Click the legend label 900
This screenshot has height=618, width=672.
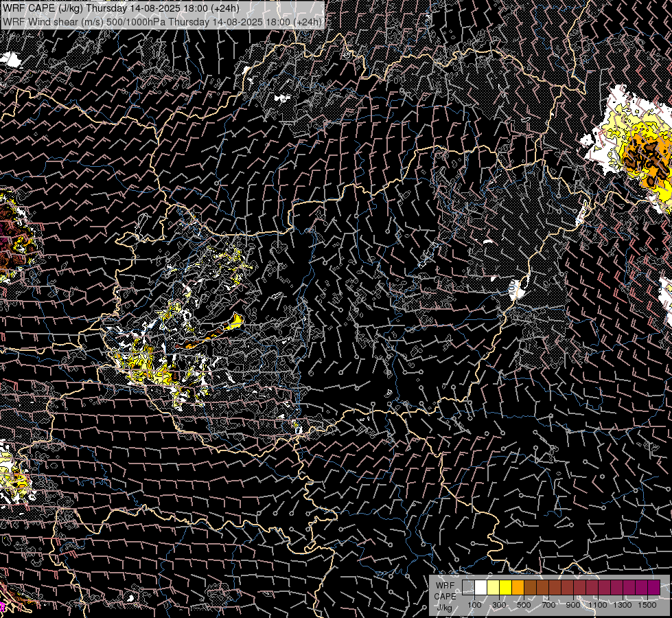pos(573,605)
